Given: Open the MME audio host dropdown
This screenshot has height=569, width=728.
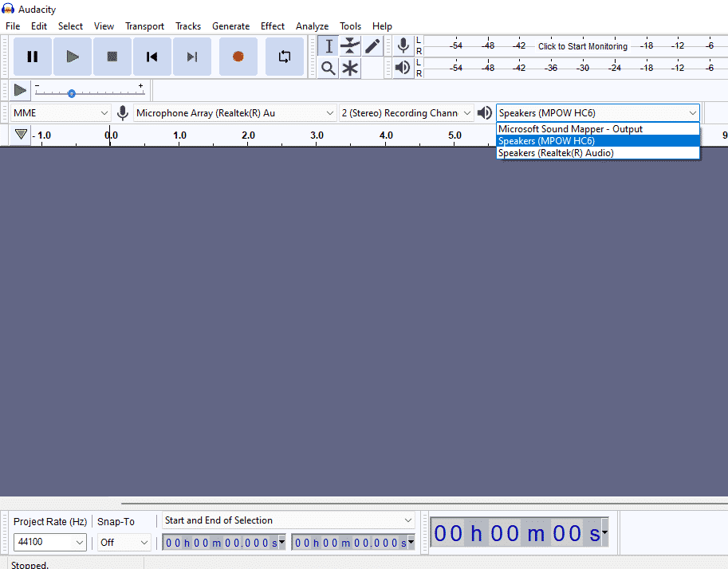Looking at the screenshot, I should tap(61, 113).
